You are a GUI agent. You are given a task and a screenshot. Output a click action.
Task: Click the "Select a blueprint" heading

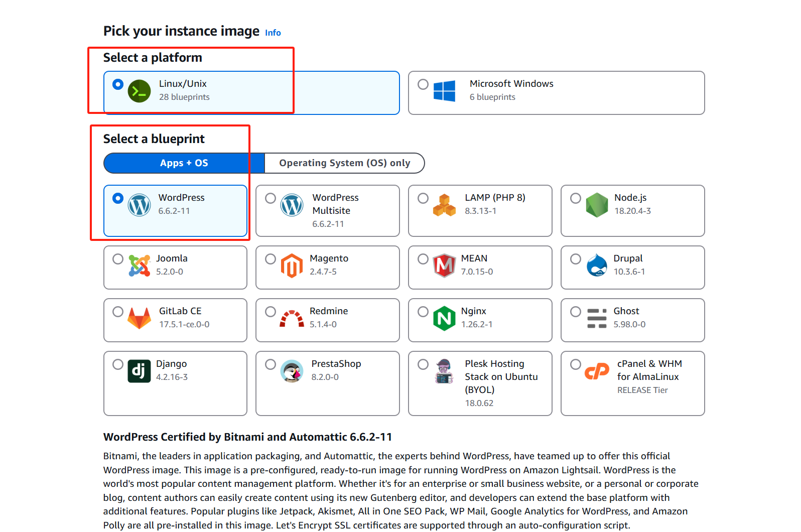[x=154, y=139]
